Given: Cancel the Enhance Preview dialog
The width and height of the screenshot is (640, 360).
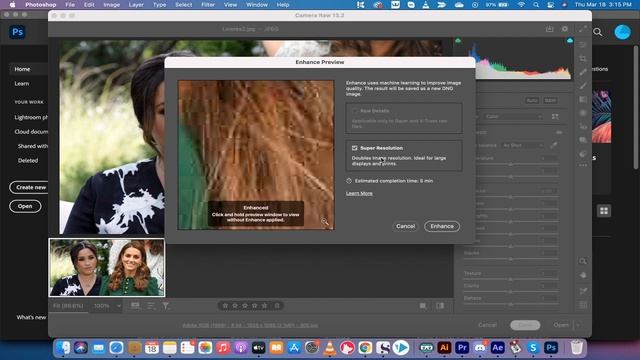Looking at the screenshot, I should point(405,226).
